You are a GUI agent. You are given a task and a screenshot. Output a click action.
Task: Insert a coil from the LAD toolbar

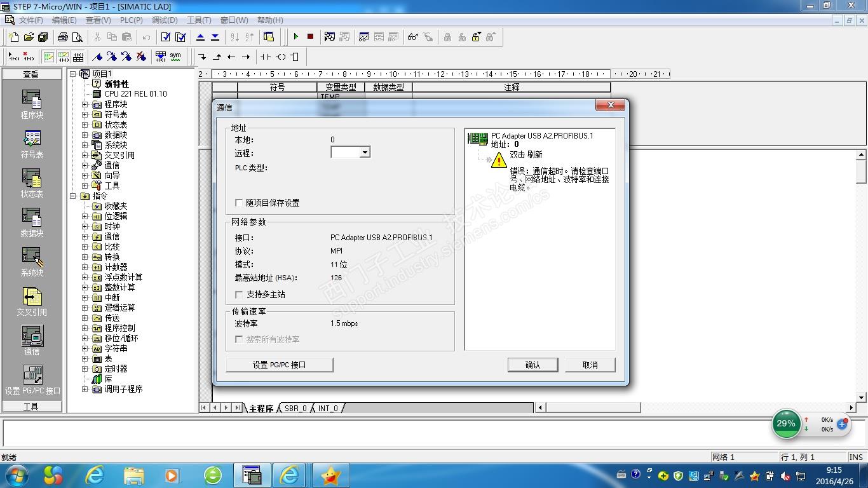coord(280,57)
